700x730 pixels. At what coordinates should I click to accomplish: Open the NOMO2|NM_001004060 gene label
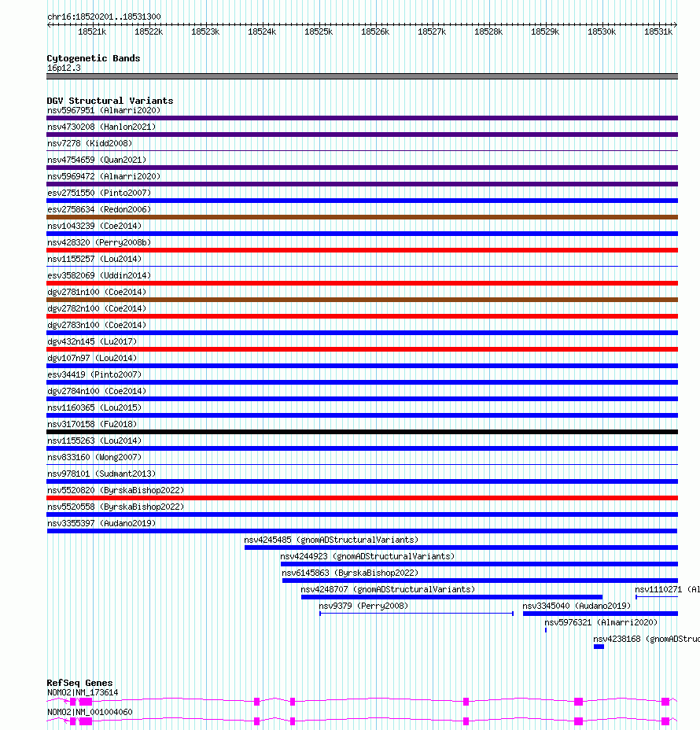(90, 713)
